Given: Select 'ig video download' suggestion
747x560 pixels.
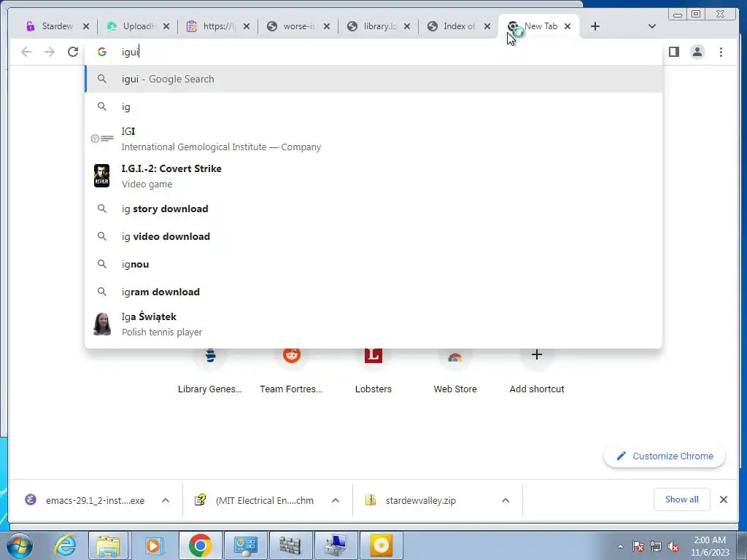Looking at the screenshot, I should pyautogui.click(x=373, y=236).
